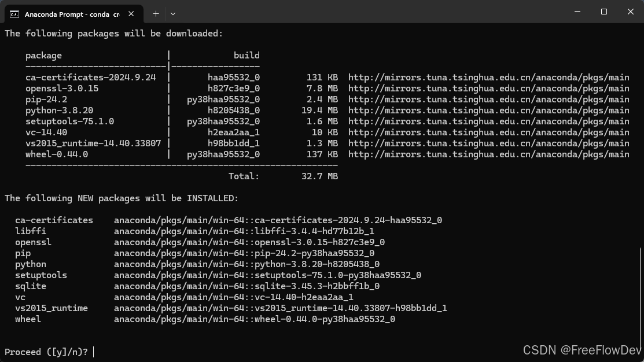Click the h8205438_0 build string
The image size is (644, 362).
tap(234, 111)
